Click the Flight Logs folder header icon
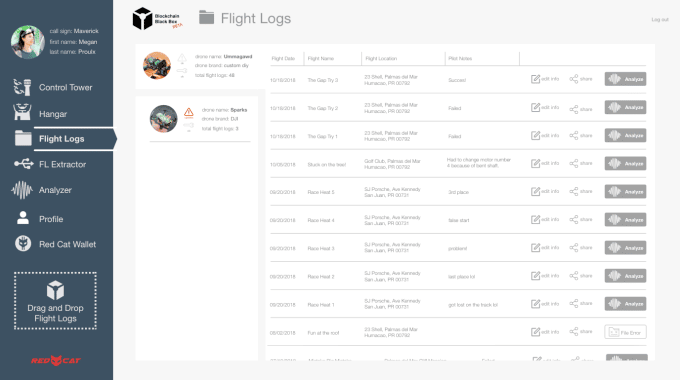Image resolution: width=680 pixels, height=380 pixels. (206, 17)
